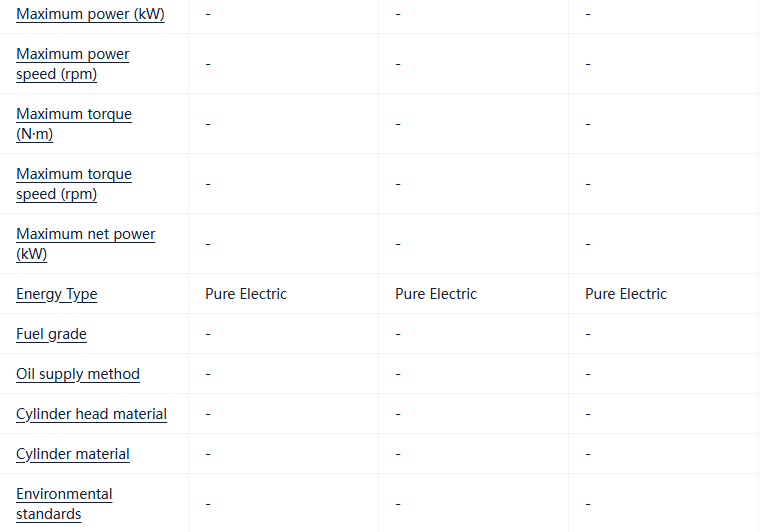This screenshot has width=762, height=532.
Task: Click the last dash in Cylinder material row
Action: (588, 454)
